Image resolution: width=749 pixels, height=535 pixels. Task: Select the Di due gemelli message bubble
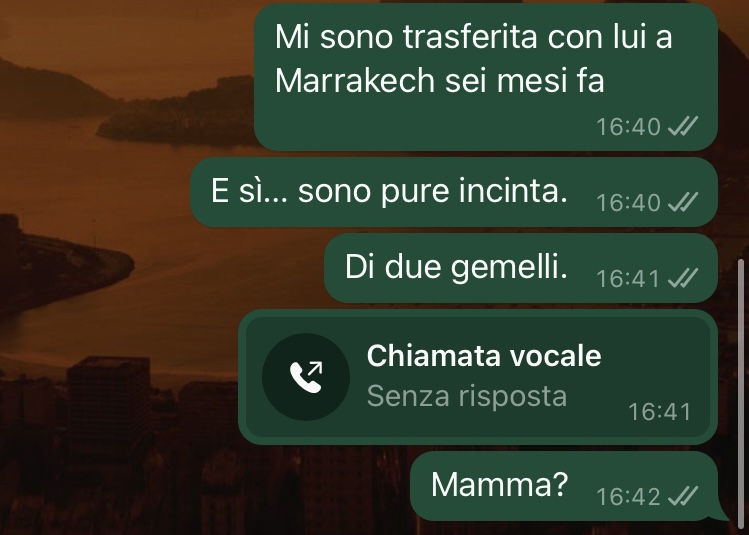521,268
